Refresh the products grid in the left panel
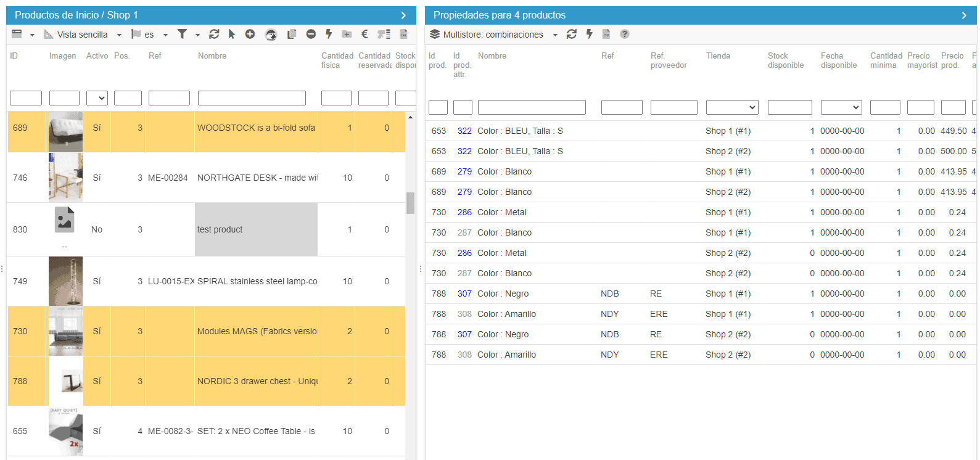Screen dimensions: 980x460 point(214,35)
